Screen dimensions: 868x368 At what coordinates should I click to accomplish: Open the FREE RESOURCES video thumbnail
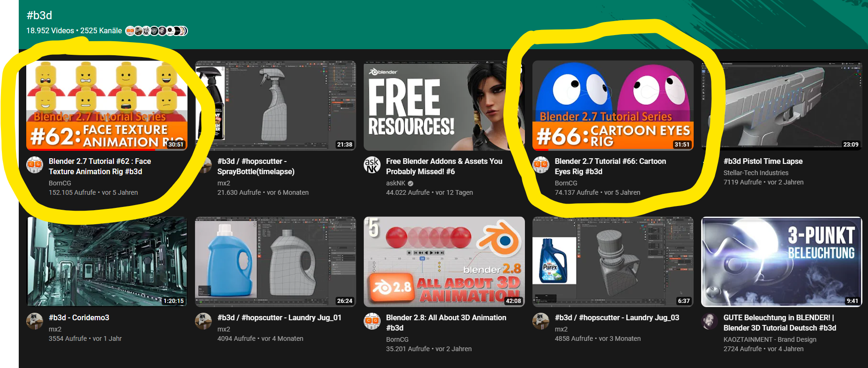click(x=444, y=105)
